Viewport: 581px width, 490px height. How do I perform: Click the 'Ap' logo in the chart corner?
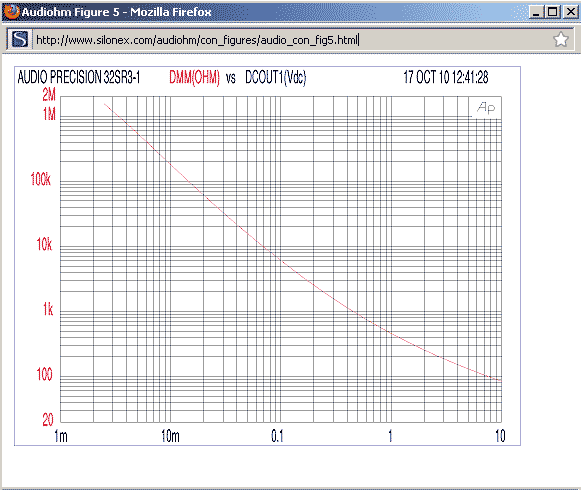point(486,107)
